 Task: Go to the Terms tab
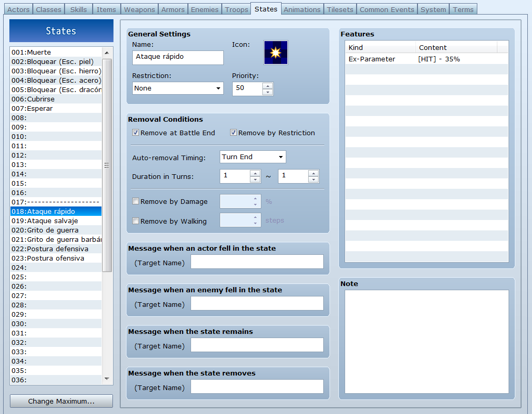click(463, 9)
